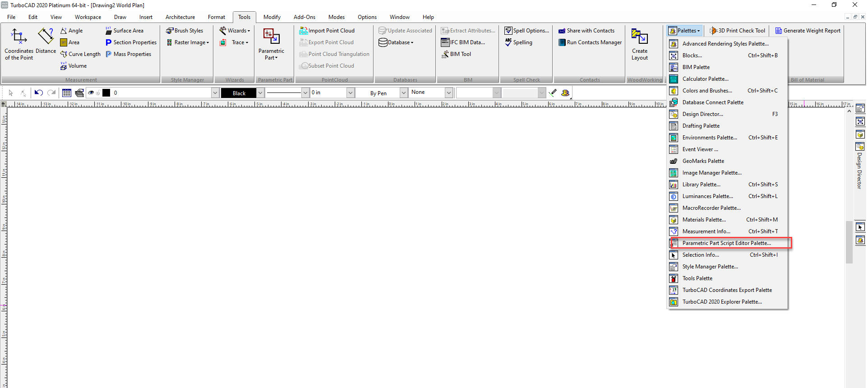Click the layer name input field
The image size is (868, 388).
click(162, 93)
